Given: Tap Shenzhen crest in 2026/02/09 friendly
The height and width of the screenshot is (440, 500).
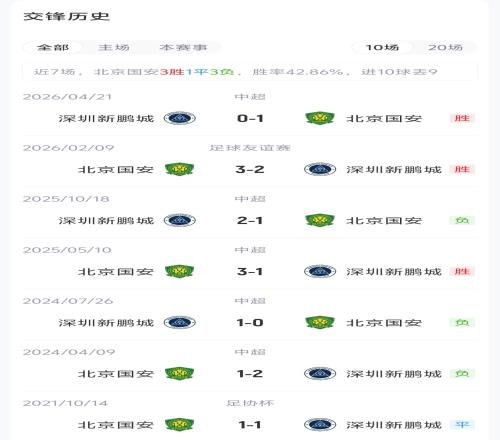Looking at the screenshot, I should click(x=320, y=169).
